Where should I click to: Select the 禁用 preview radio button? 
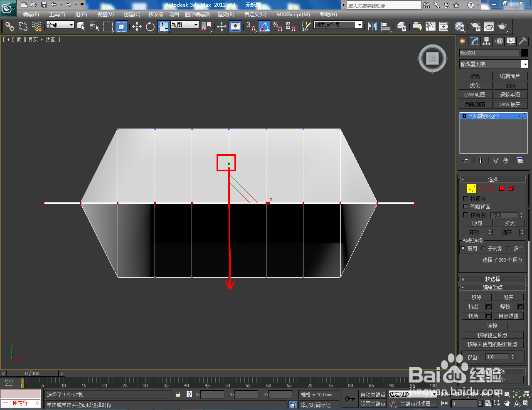463,248
